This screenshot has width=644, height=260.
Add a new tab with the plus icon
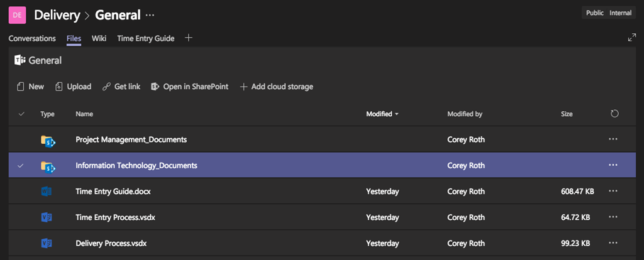189,38
